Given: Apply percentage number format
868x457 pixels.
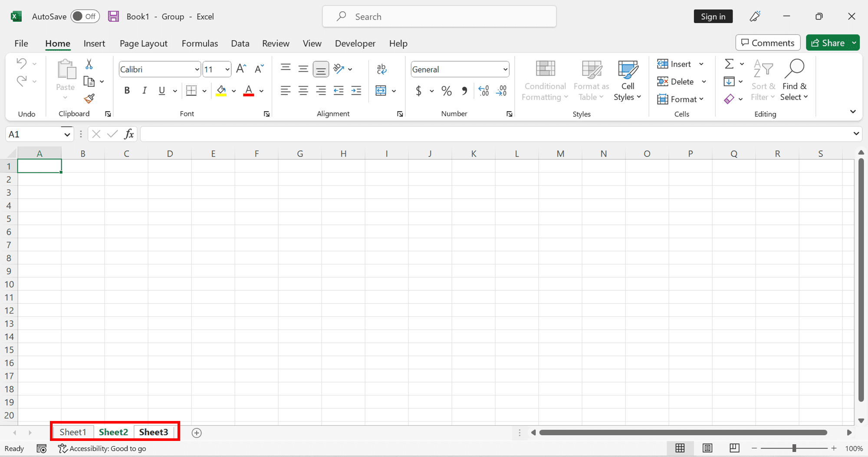Looking at the screenshot, I should (x=447, y=91).
